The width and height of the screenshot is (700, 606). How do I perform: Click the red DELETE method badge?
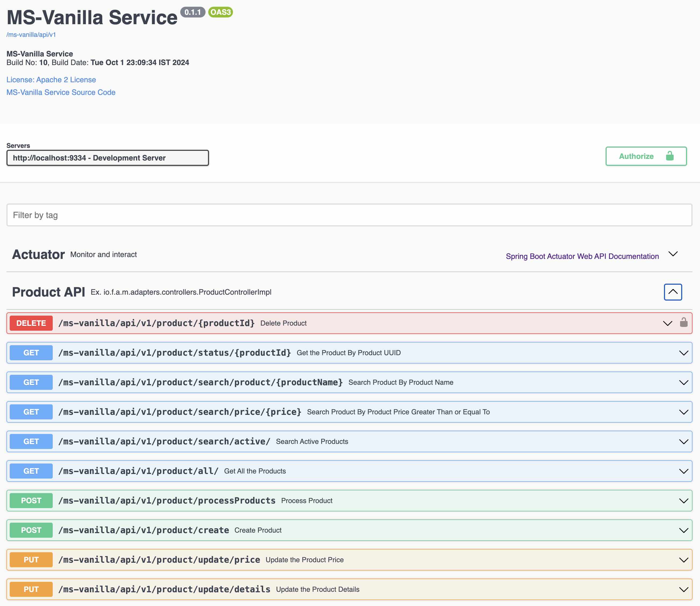tap(31, 323)
